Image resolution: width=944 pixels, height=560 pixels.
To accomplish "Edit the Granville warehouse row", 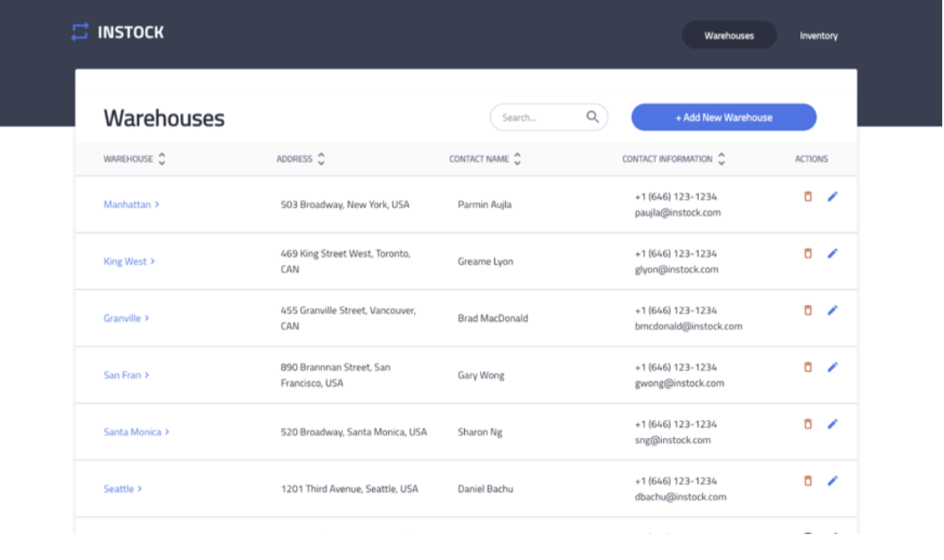I will click(832, 310).
